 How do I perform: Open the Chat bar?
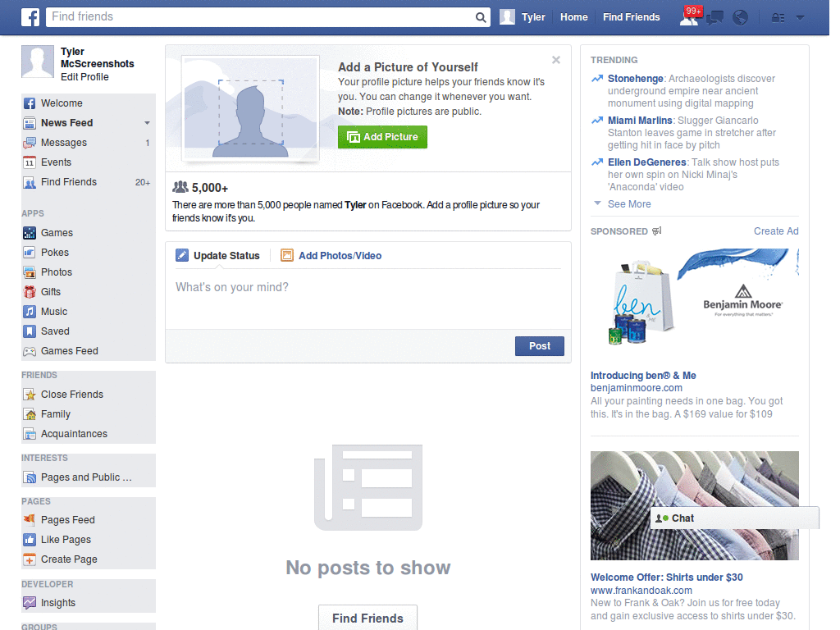pyautogui.click(x=734, y=518)
